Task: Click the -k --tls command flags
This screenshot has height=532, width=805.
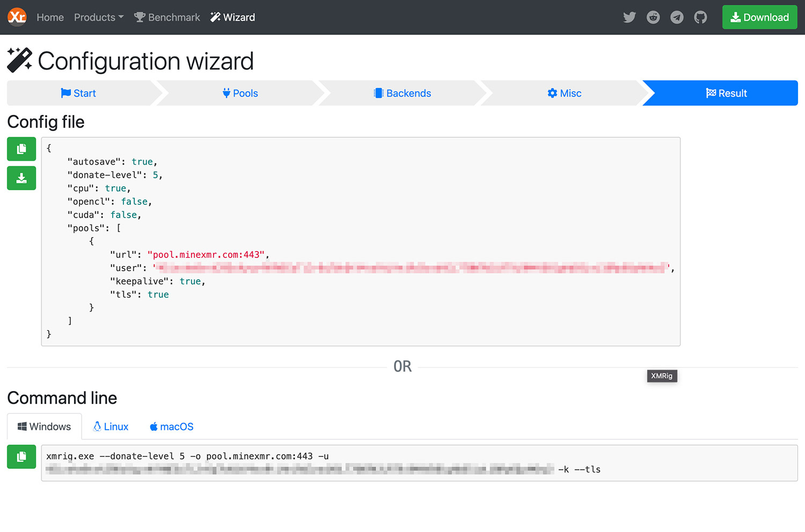Action: (579, 469)
